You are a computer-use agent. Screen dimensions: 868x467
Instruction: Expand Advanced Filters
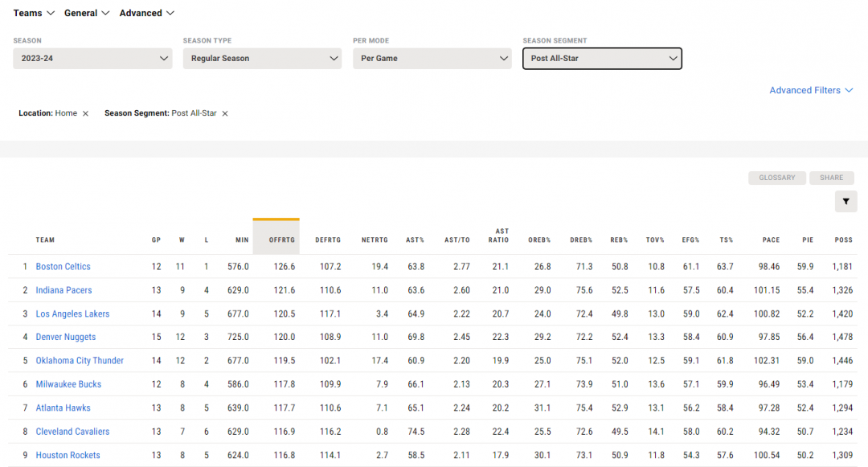[811, 90]
